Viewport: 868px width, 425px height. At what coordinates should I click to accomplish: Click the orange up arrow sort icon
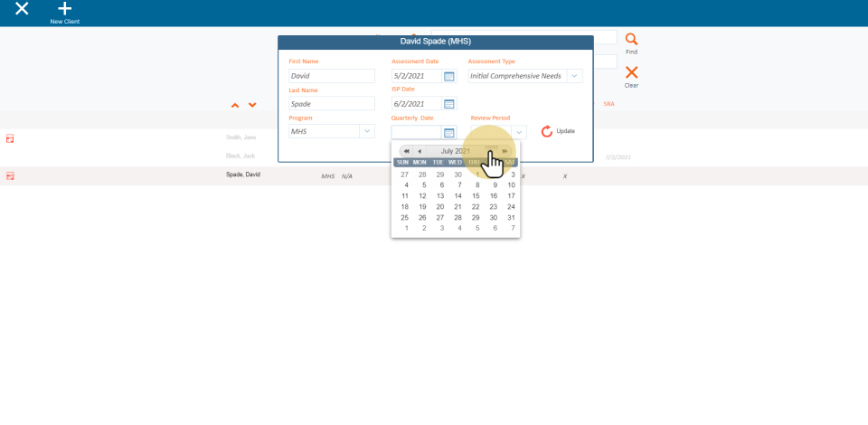235,105
